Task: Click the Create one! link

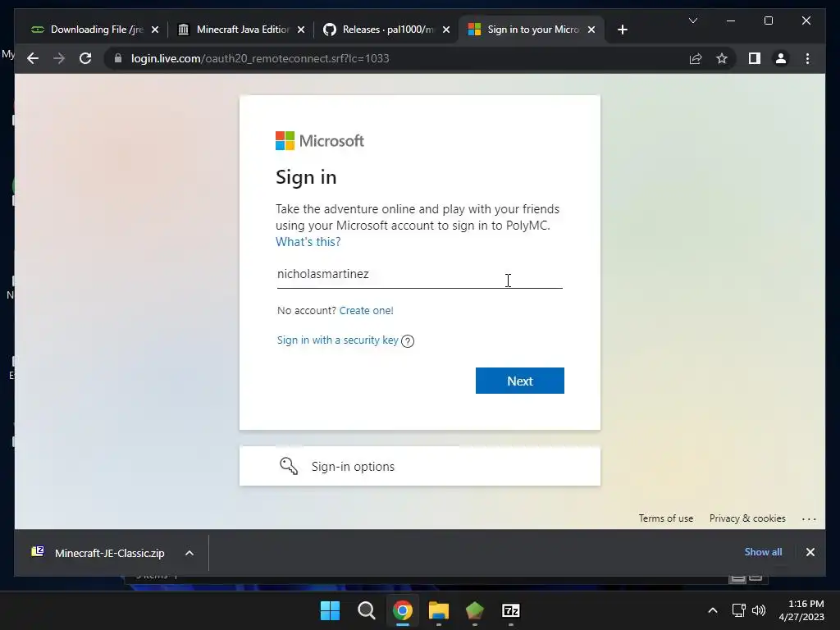Action: pyautogui.click(x=367, y=310)
